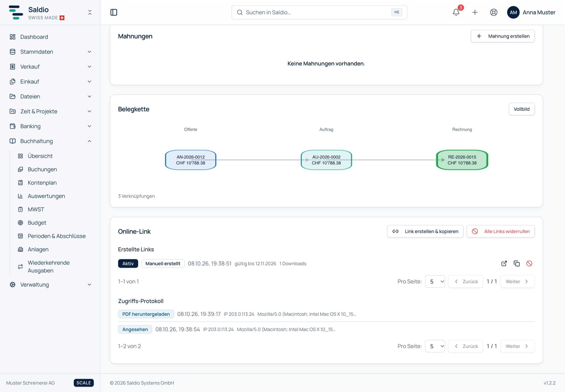This screenshot has height=392, width=565.
Task: Select the RE-2026-0015 Rechnung node
Action: coord(462,160)
